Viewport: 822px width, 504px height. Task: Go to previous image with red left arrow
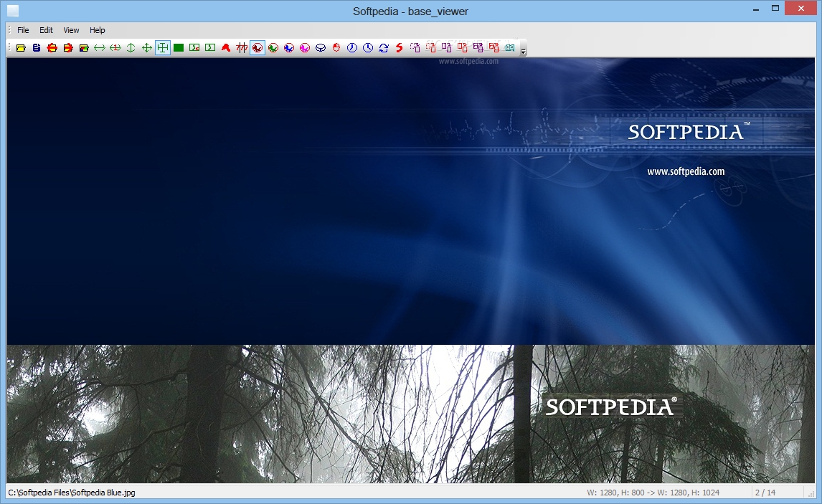pyautogui.click(x=52, y=47)
